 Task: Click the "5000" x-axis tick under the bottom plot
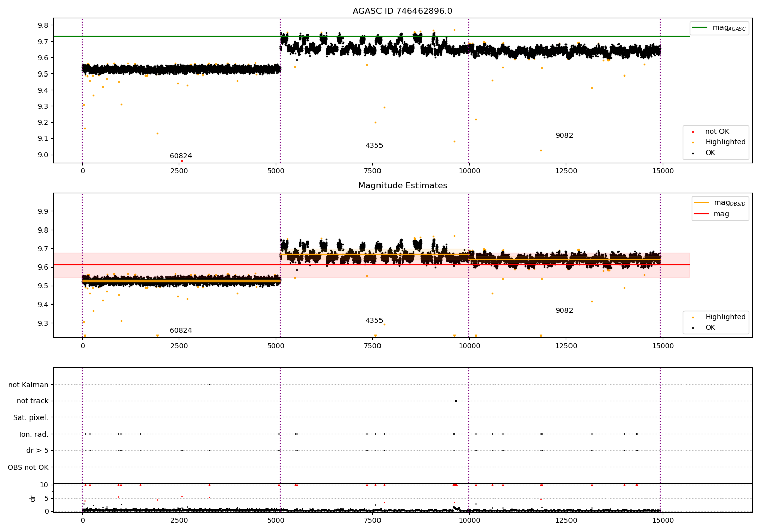pos(276,521)
